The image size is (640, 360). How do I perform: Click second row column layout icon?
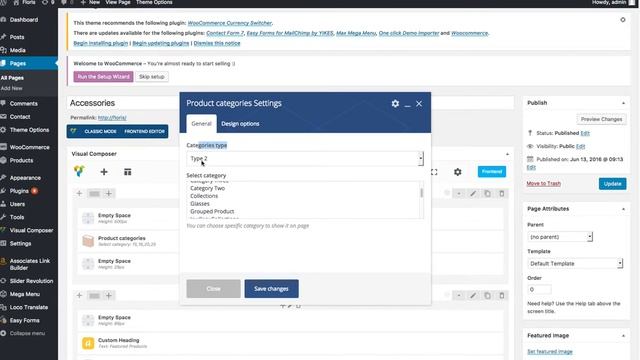coord(94,296)
